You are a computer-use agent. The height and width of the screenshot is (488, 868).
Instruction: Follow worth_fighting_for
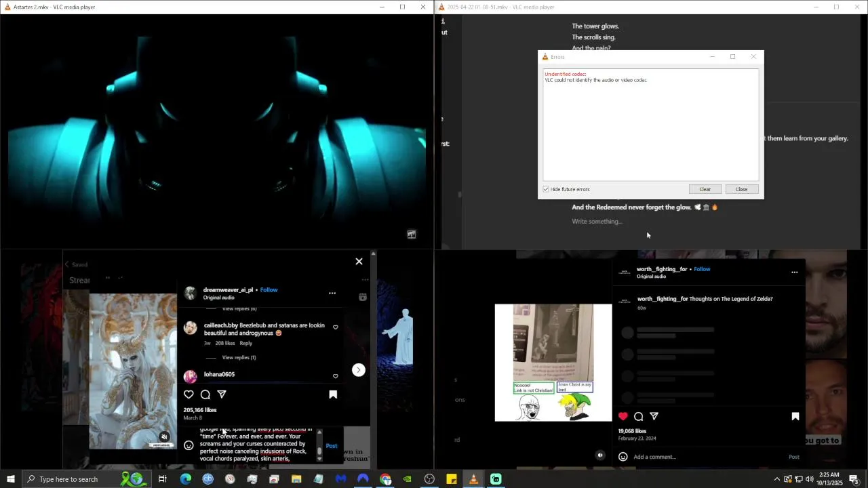(x=702, y=269)
